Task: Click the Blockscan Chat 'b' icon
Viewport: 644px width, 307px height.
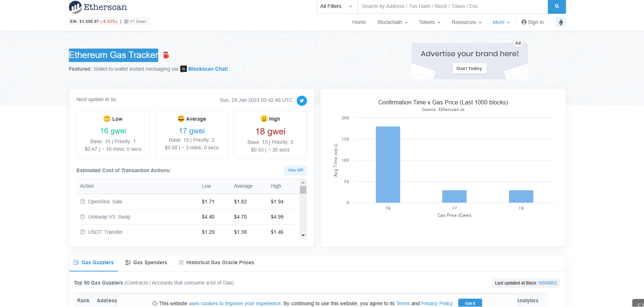Action: (184, 69)
